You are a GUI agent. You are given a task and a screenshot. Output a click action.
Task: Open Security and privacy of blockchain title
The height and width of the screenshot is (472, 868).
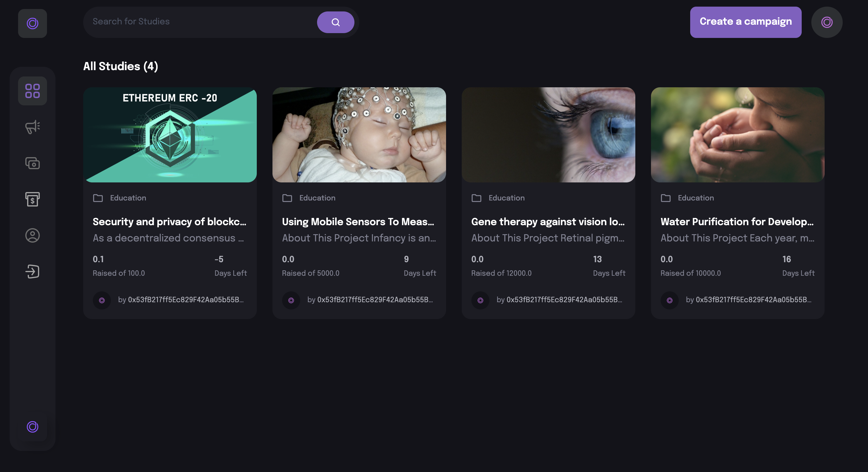pos(169,222)
